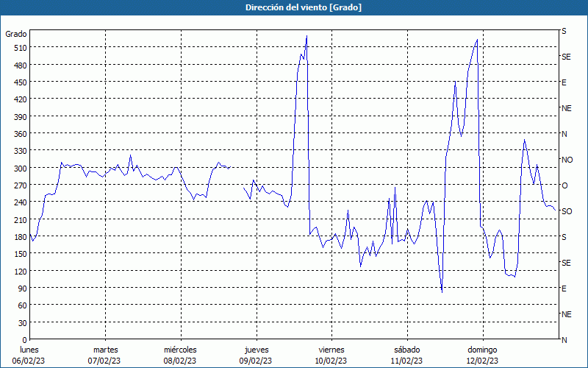Select the 510 y-axis value
This screenshot has width=588, height=368.
(x=21, y=48)
